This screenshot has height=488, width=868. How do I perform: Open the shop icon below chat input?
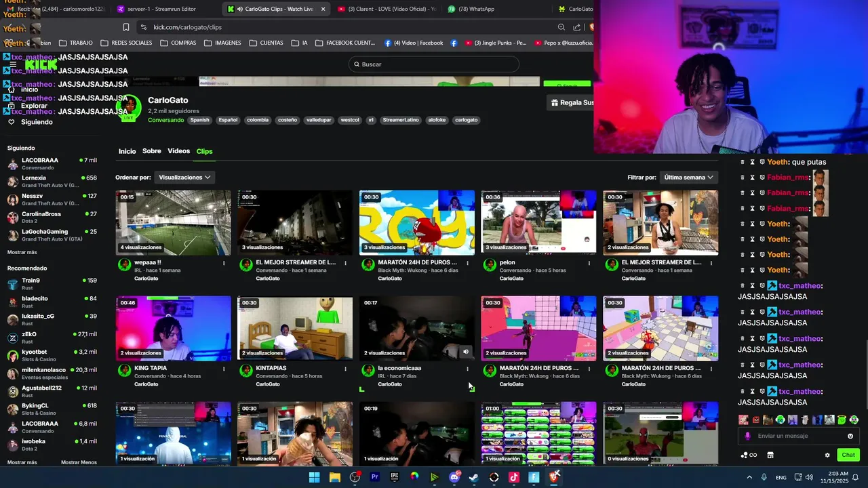[x=770, y=455]
